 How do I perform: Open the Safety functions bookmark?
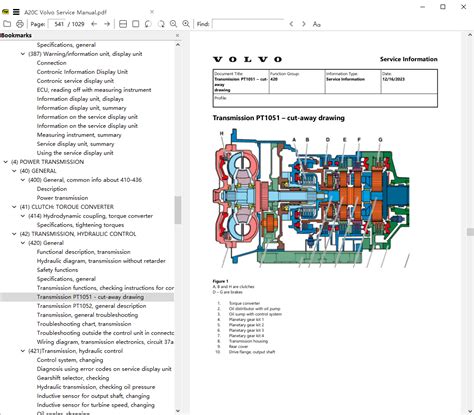pyautogui.click(x=57, y=270)
